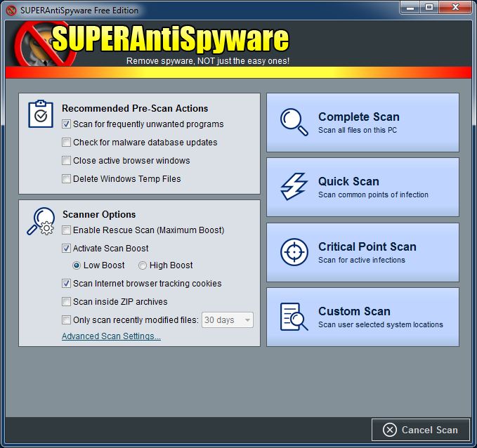Click the Custom Scan document search icon
The image size is (477, 448).
coord(294,317)
